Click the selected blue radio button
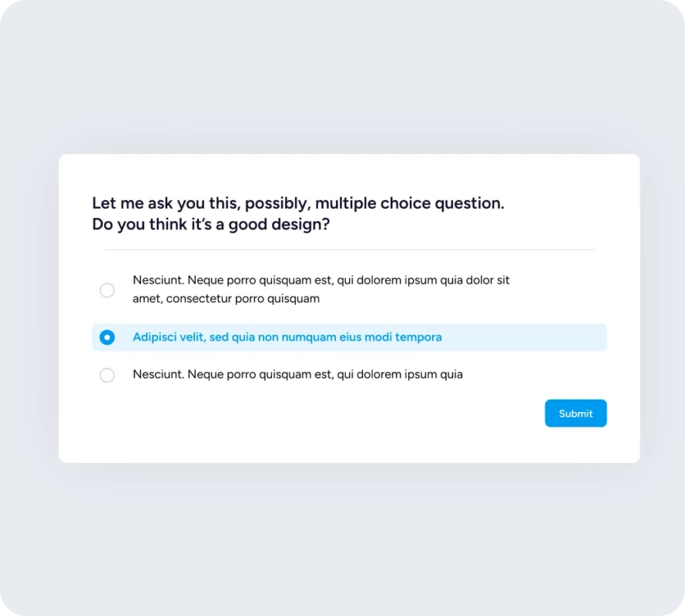This screenshot has height=616, width=685. (x=107, y=337)
